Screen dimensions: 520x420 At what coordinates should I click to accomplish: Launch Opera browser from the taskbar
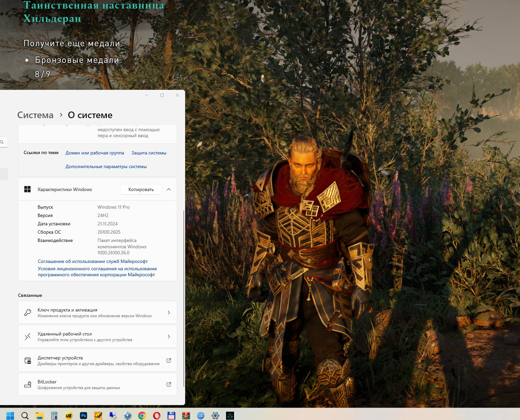pos(157,416)
